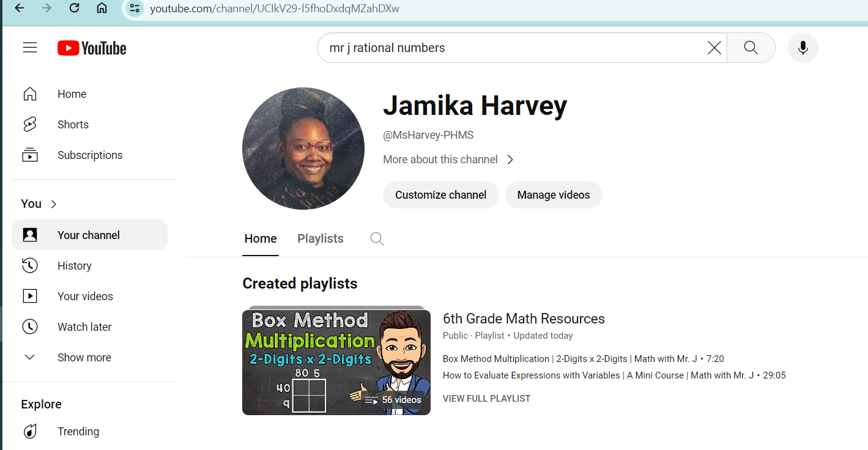Open Box Method Multiplication 7:20 video link
This screenshot has height=450, width=868.
[x=584, y=359]
